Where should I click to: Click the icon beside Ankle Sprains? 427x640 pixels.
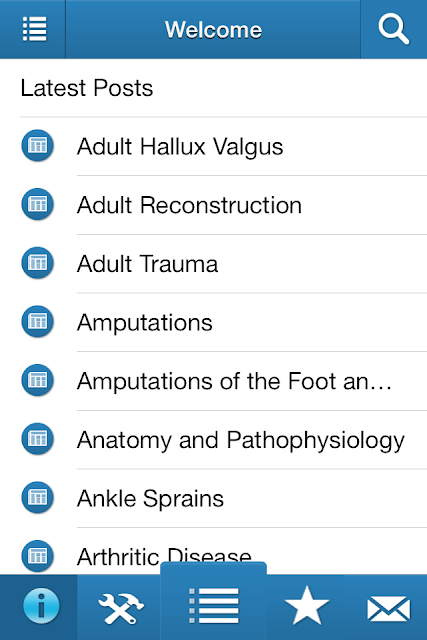[x=38, y=497]
